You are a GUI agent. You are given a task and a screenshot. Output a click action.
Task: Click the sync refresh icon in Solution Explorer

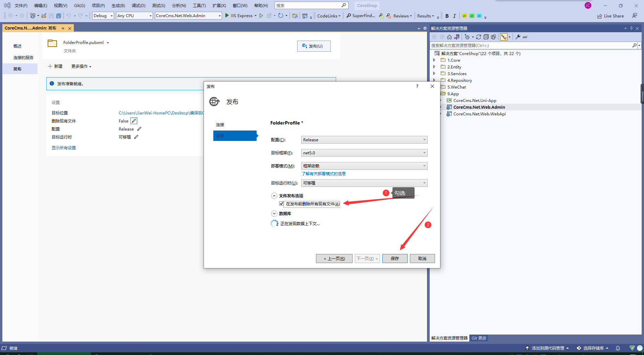(x=479, y=37)
